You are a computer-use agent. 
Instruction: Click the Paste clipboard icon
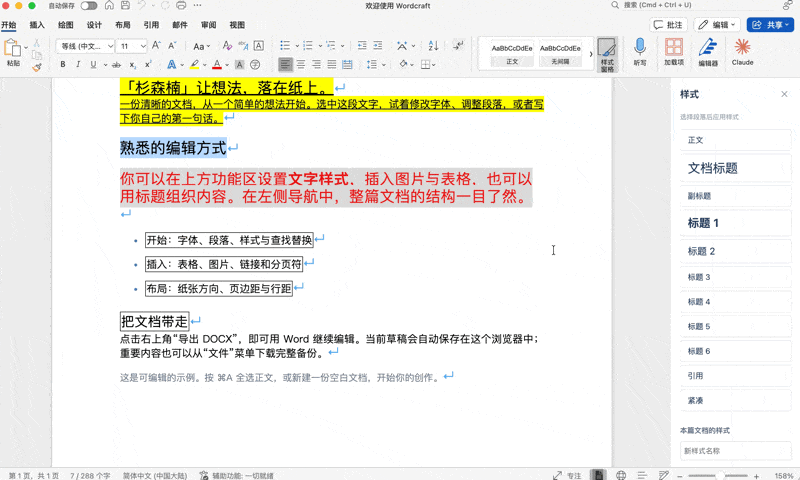(13, 48)
